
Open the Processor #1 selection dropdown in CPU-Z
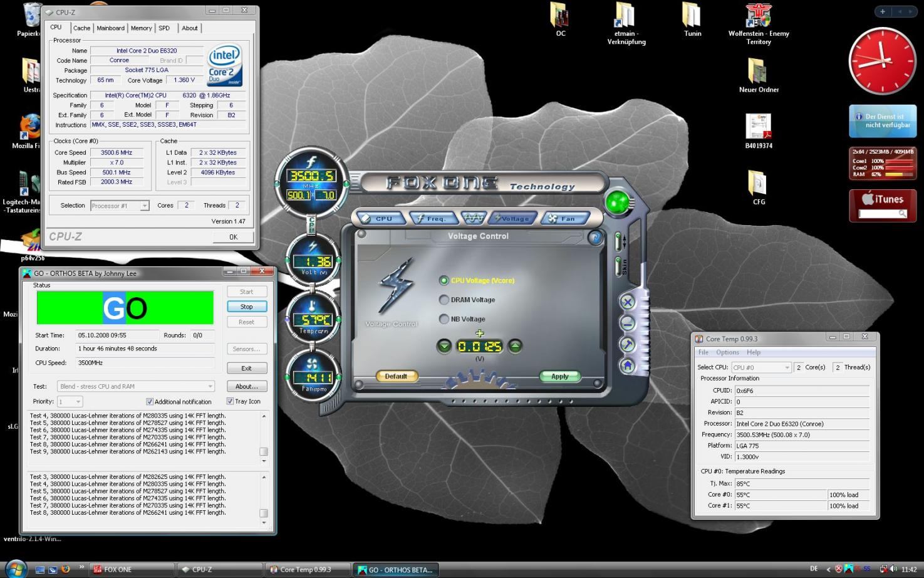[x=120, y=206]
